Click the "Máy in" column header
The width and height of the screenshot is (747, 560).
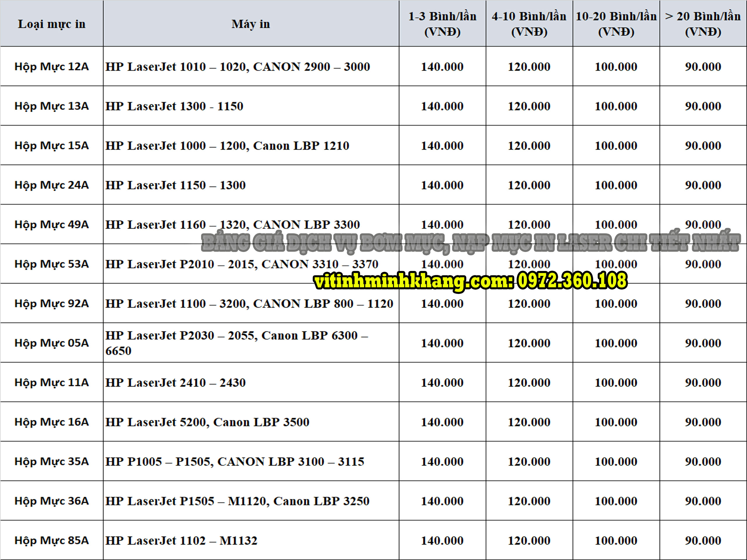click(x=251, y=24)
